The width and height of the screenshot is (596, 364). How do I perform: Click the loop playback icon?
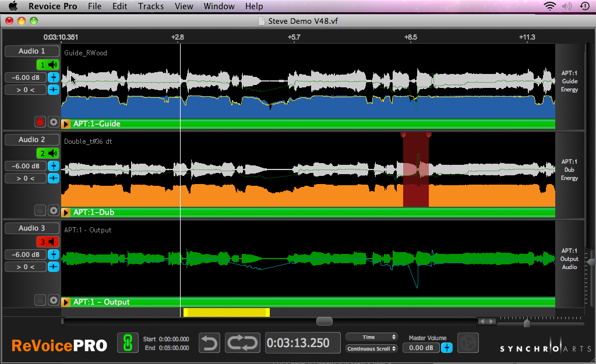tap(243, 343)
